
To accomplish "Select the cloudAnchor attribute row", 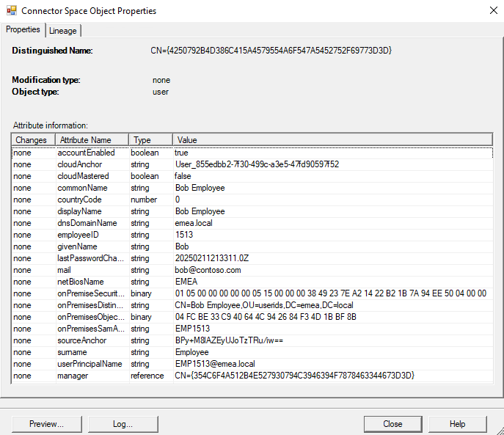I will (252, 164).
